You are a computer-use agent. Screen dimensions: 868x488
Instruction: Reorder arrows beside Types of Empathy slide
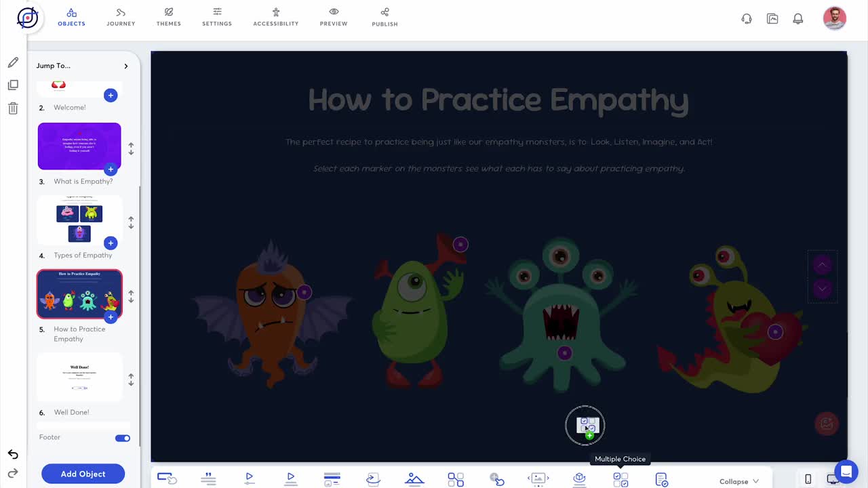point(131,222)
